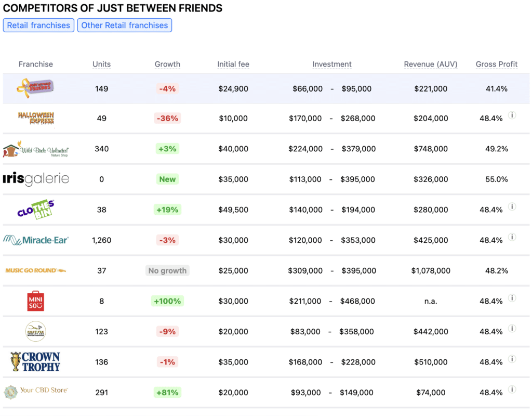Click the $74,000 revenue value
532x416 pixels.
click(431, 392)
